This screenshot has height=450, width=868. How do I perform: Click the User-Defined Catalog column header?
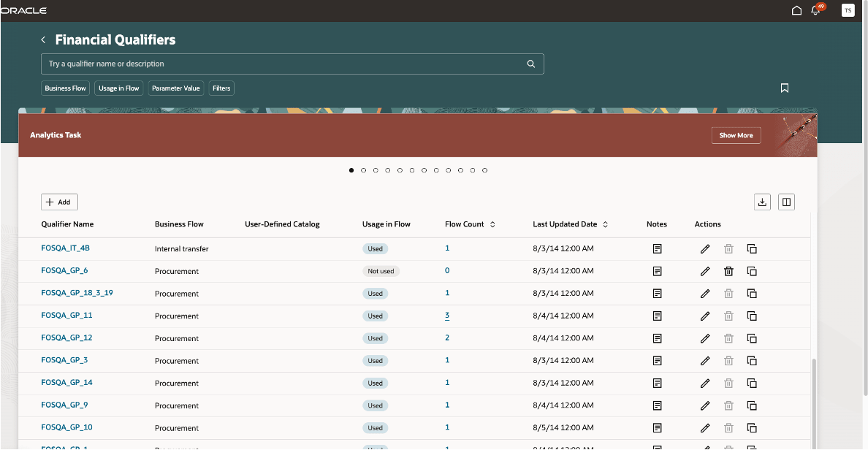point(282,224)
